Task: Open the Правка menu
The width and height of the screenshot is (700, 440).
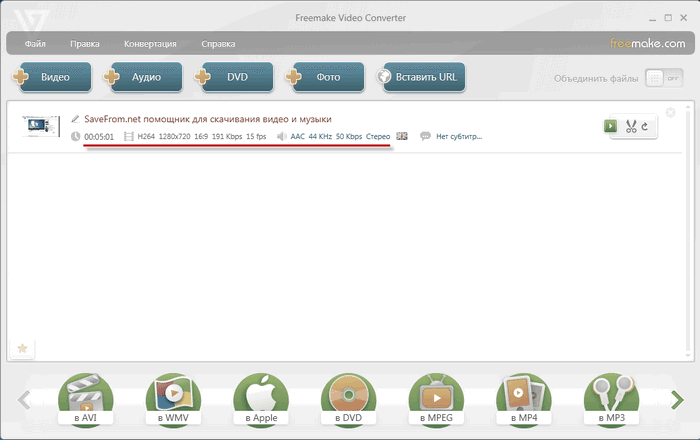Action: (85, 44)
